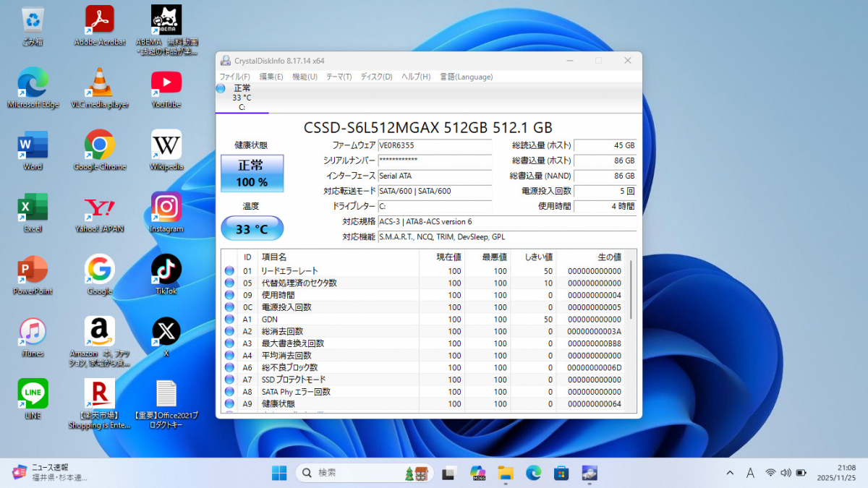Click the 正常 100 % health status button

point(252,174)
